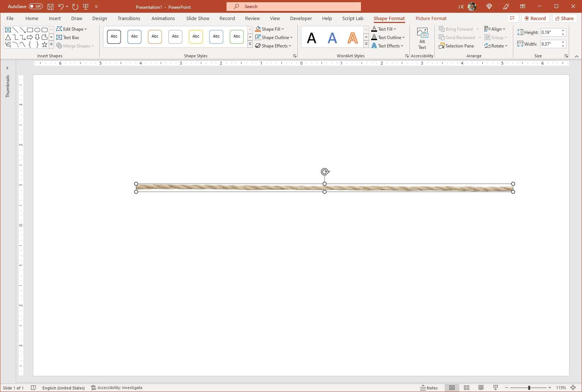Screen dimensions: 582x392
Task: Open Text Outline dropdown
Action: [388, 38]
